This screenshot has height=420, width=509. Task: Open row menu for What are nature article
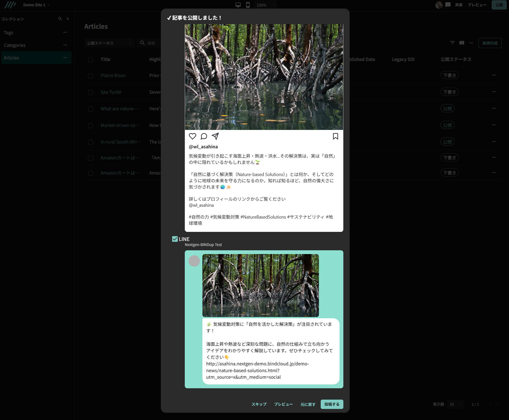point(494,108)
